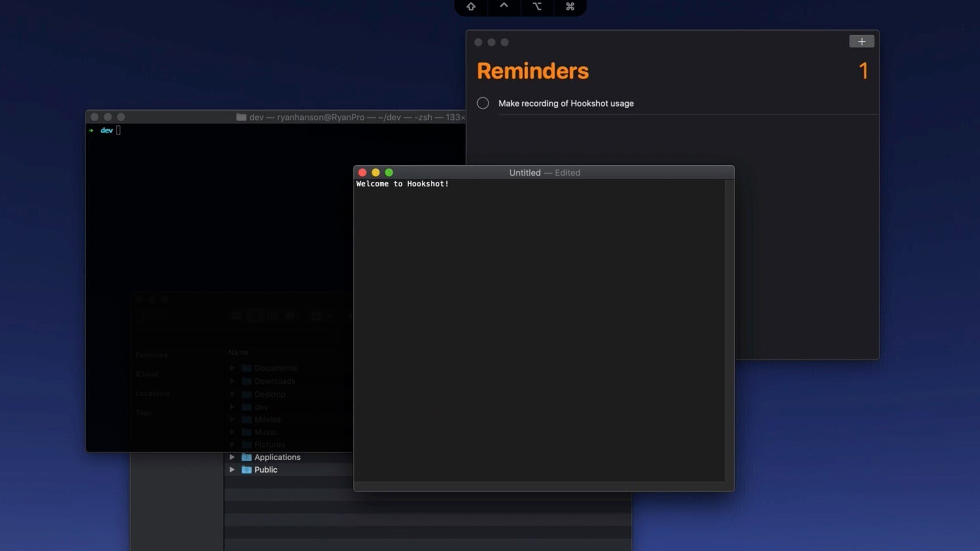This screenshot has height=551, width=980.
Task: Add a new reminder with the plus button
Action: (862, 41)
